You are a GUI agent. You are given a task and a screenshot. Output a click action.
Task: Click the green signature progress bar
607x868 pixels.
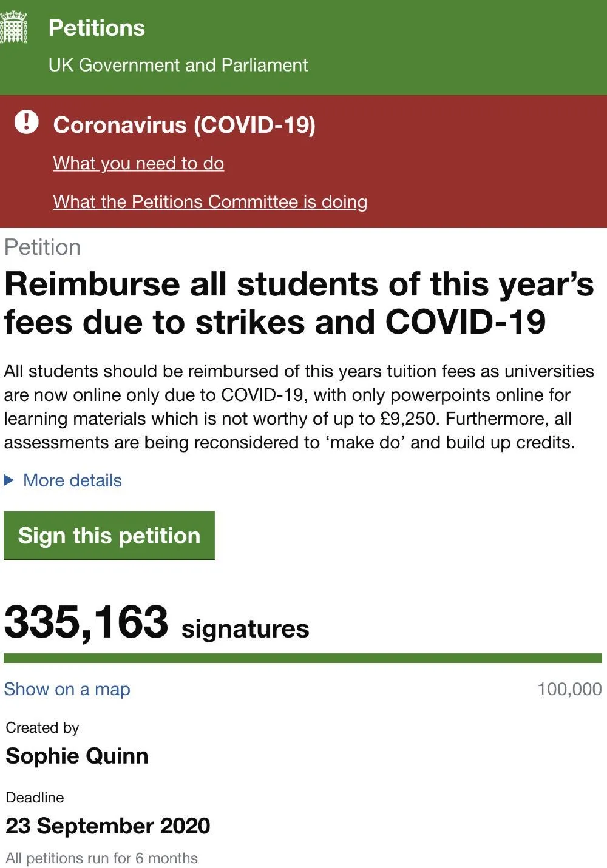(x=303, y=658)
